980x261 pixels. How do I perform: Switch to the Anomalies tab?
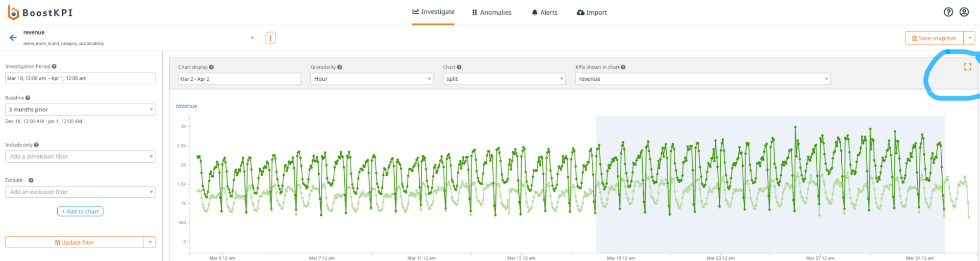(x=492, y=13)
